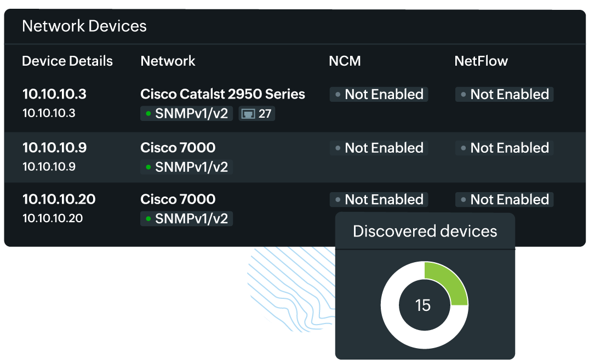
Task: Open device 10.10.10.3 details
Action: pos(54,94)
